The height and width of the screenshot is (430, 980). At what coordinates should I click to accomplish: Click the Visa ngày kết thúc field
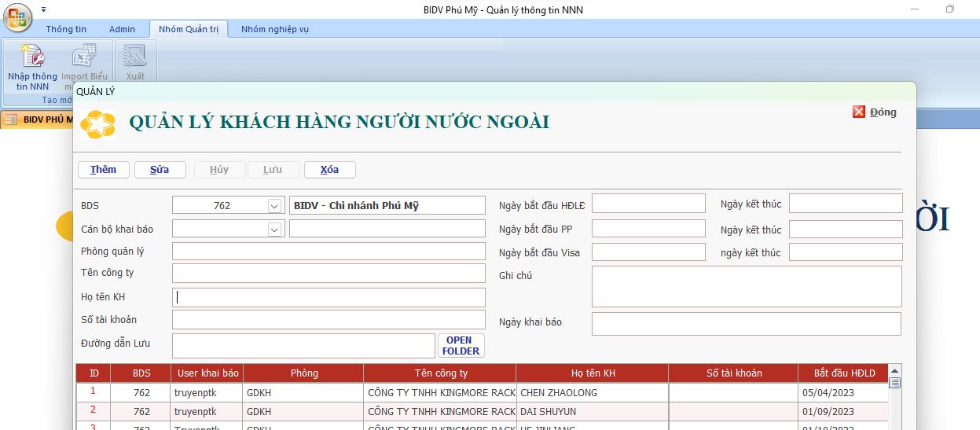846,252
